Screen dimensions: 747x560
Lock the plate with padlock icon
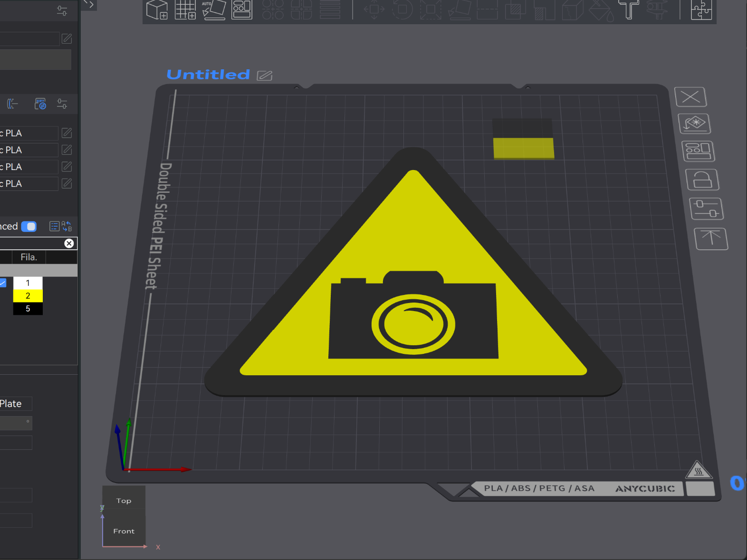pos(702,180)
